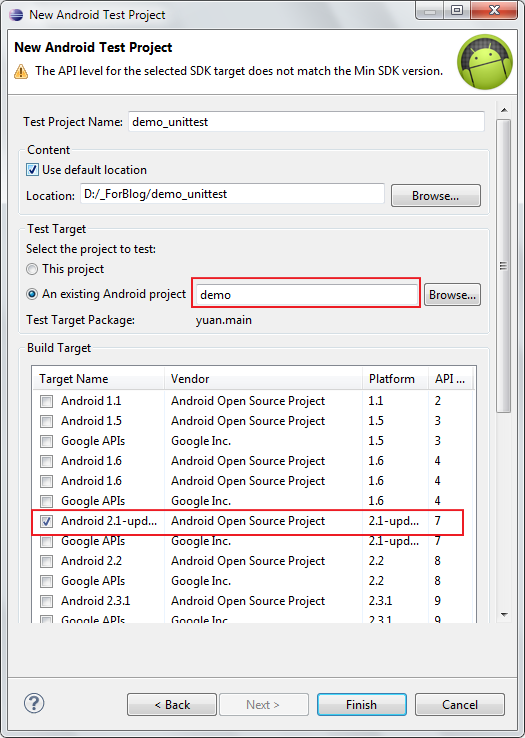
Task: Tick Google APIs platform 1.5 checkbox
Action: pos(46,441)
